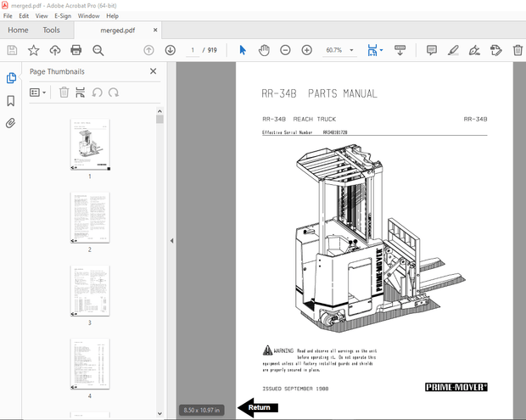Select page 3 thumbnail
526x420 pixels.
pos(90,291)
